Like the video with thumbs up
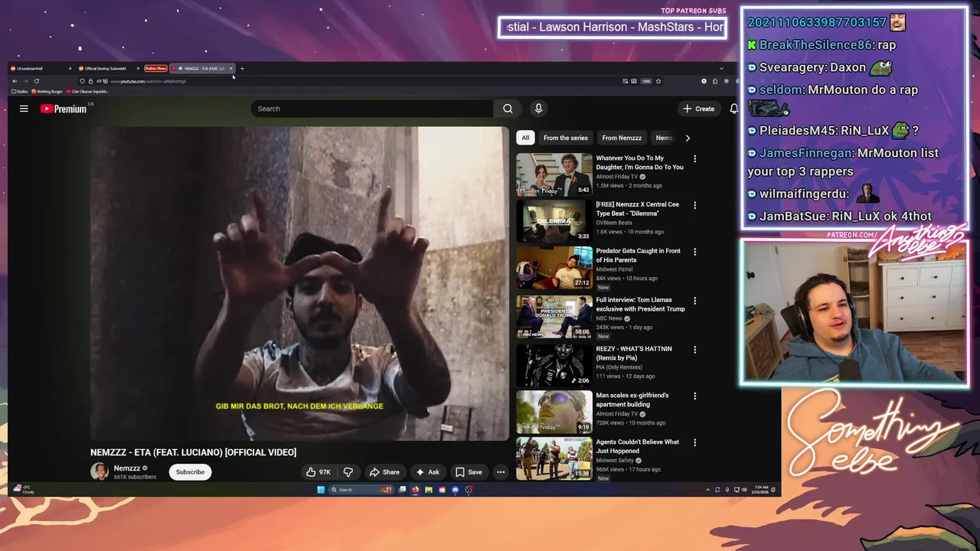This screenshot has width=980, height=551. tap(318, 472)
